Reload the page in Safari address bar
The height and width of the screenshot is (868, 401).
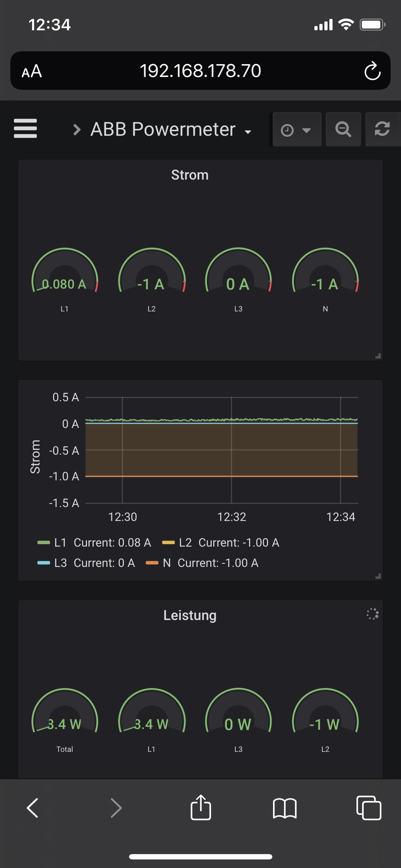372,71
